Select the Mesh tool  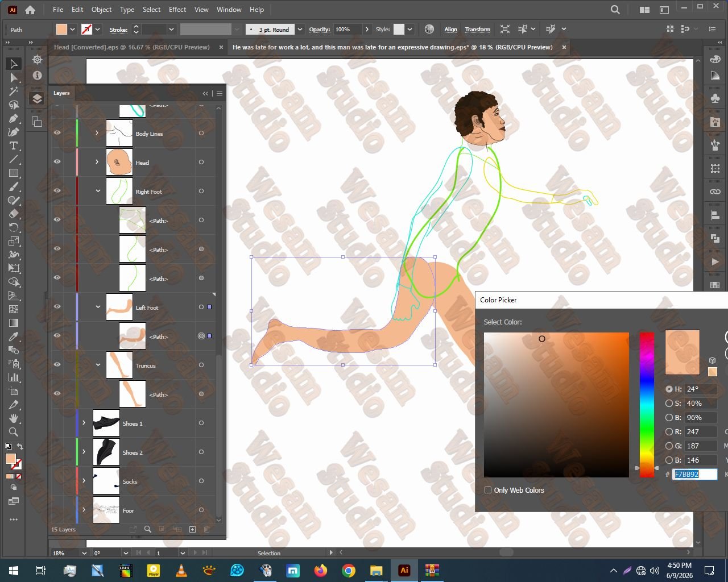click(14, 309)
